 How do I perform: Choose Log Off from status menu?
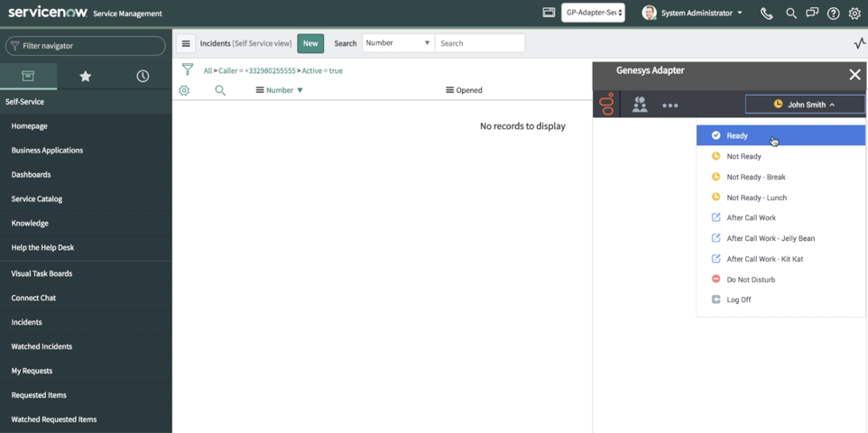pyautogui.click(x=780, y=299)
